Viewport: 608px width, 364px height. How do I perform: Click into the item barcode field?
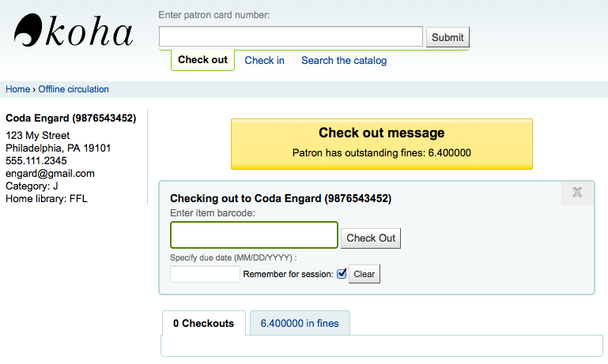[254, 235]
